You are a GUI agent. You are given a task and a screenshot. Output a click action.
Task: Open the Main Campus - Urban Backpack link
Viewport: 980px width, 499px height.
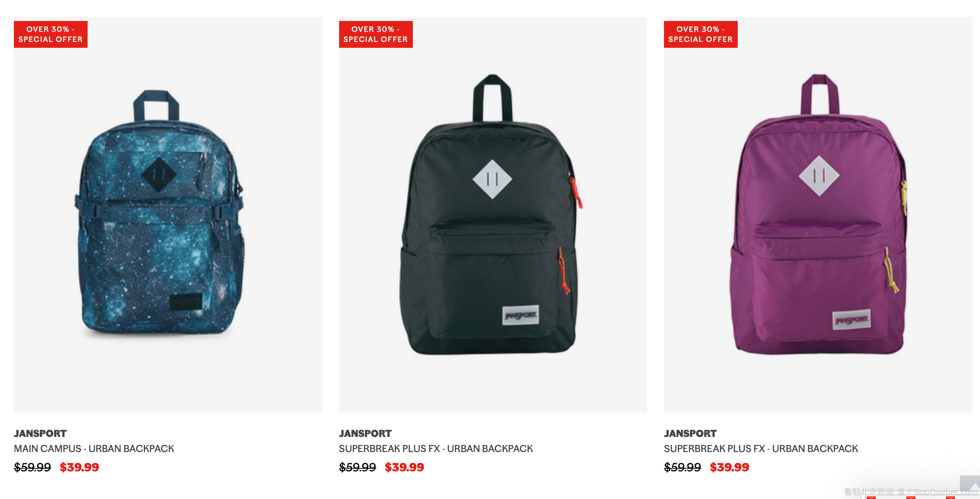coord(94,449)
